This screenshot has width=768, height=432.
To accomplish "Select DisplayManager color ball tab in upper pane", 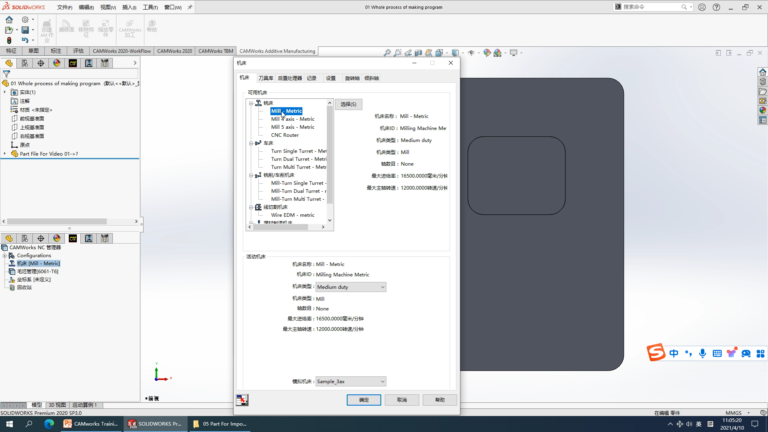I will tap(57, 63).
